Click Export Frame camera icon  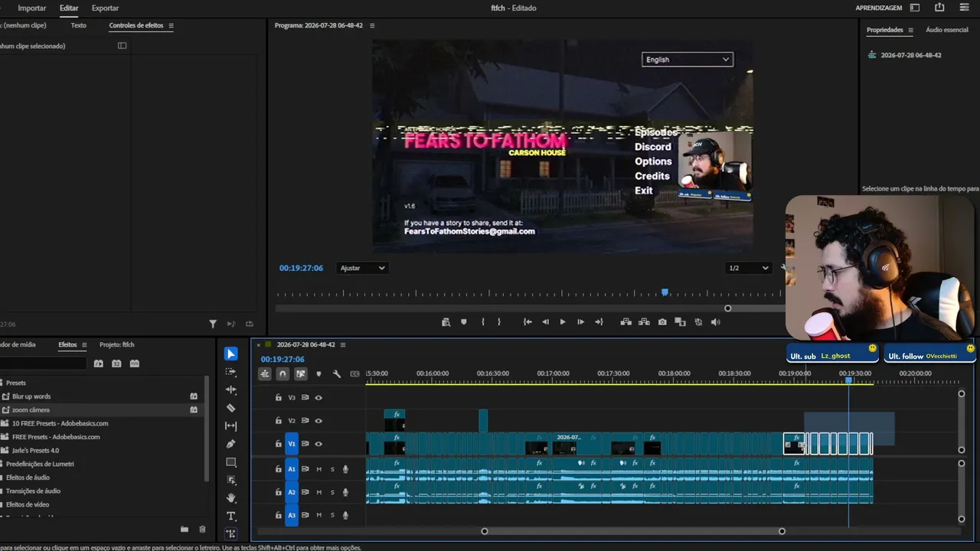pos(662,322)
